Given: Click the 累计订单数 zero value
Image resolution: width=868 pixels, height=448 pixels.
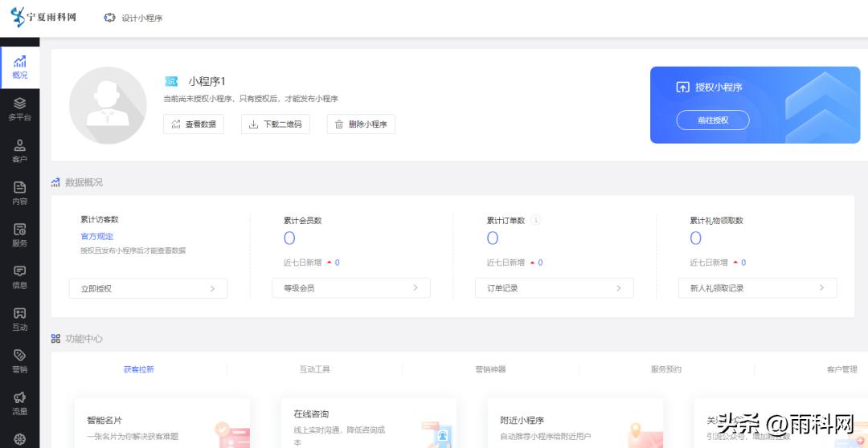Looking at the screenshot, I should [x=492, y=238].
